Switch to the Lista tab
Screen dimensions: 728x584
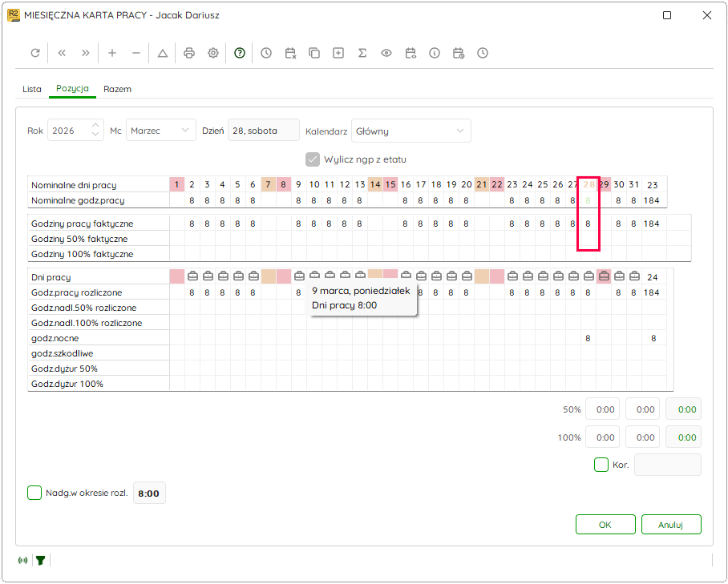31,89
